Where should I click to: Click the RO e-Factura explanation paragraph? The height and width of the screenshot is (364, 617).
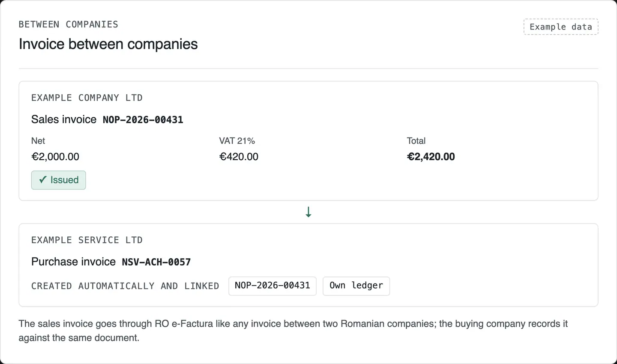click(293, 331)
